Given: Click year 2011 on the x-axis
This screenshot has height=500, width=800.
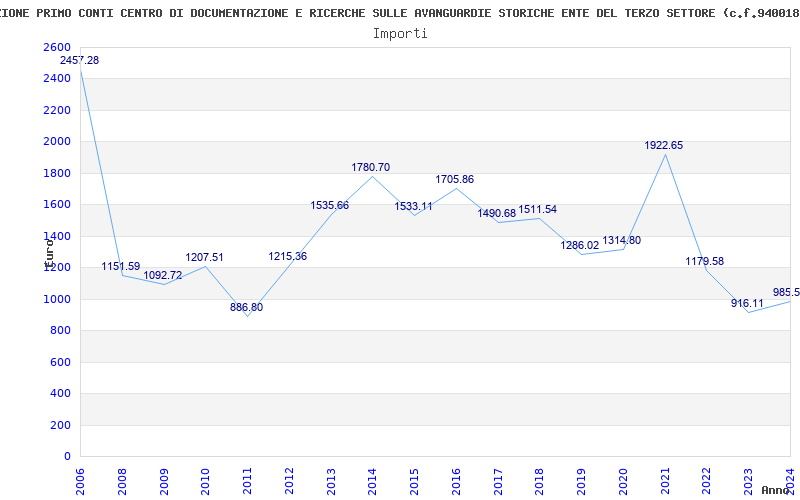Looking at the screenshot, I should (248, 477).
